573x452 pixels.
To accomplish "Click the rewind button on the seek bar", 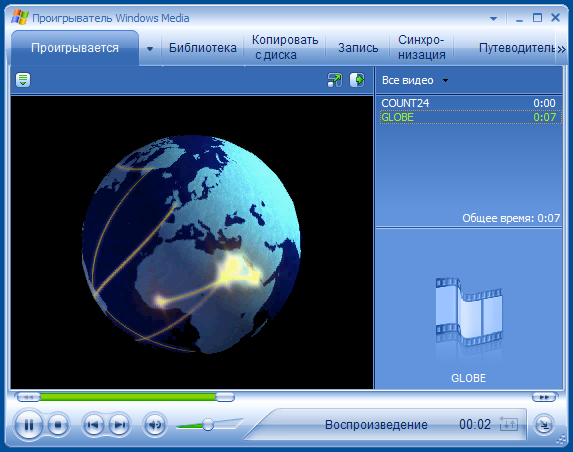I will tap(28, 397).
